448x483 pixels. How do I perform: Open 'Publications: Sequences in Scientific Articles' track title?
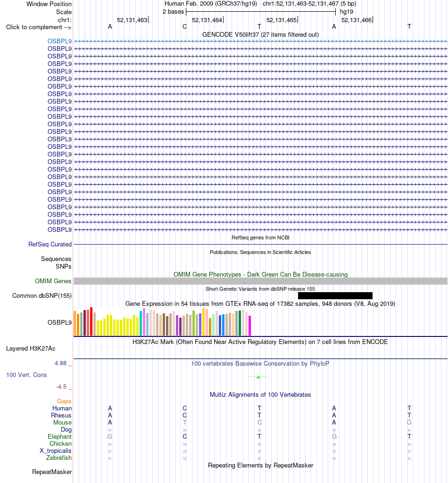tap(260, 252)
